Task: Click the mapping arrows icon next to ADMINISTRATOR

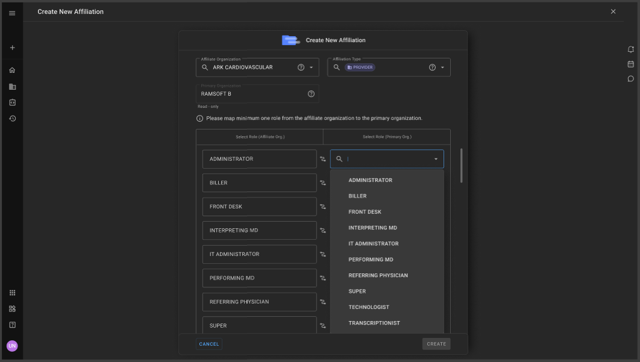Action: click(323, 159)
